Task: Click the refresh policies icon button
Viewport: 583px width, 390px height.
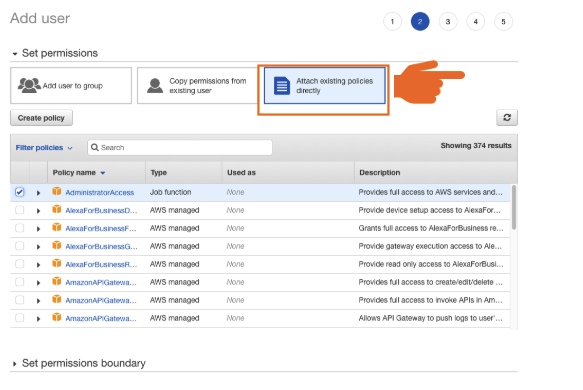Action: coord(507,117)
